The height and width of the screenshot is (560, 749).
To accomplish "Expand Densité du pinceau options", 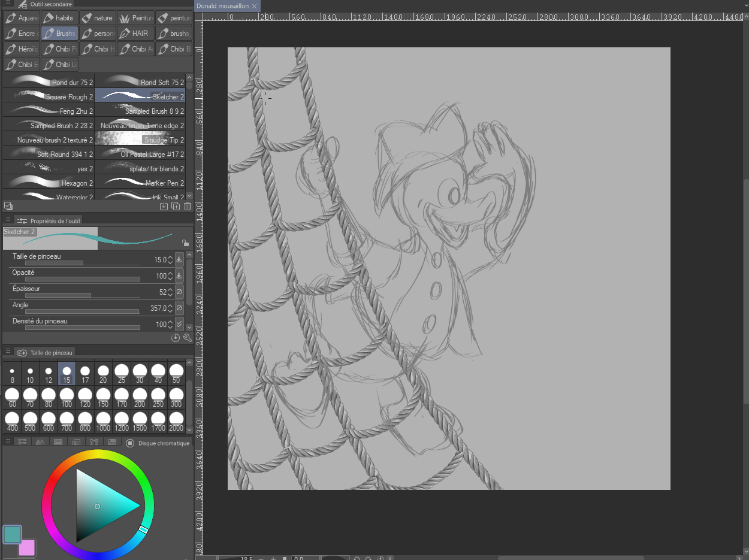I will coord(179,325).
